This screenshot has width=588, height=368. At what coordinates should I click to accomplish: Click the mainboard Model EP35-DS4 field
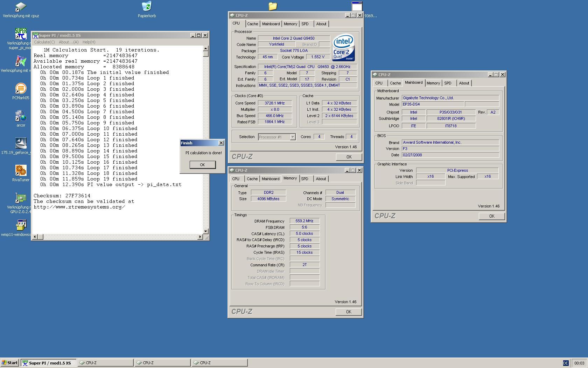433,104
